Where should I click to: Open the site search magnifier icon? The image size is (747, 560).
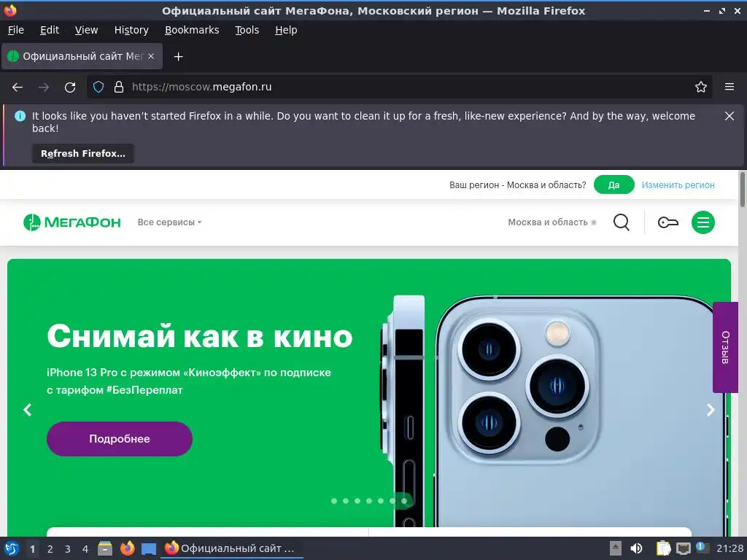click(622, 222)
